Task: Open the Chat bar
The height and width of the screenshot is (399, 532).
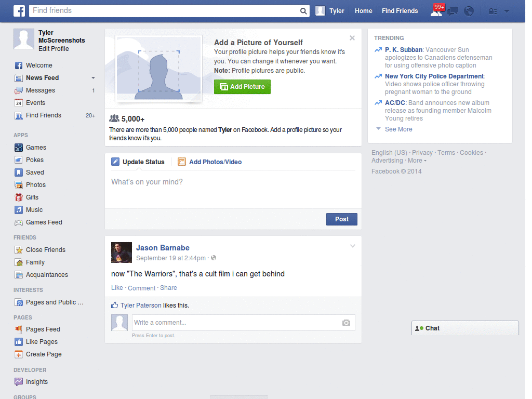Action: (x=465, y=328)
